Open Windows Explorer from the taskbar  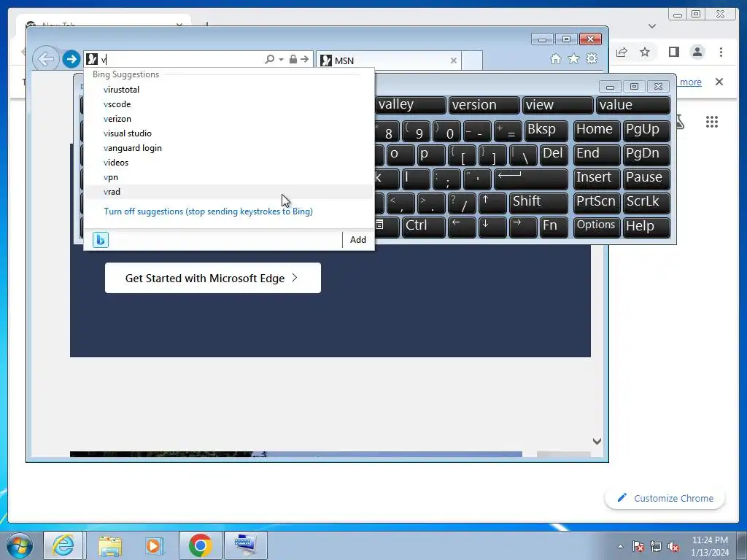pyautogui.click(x=110, y=545)
